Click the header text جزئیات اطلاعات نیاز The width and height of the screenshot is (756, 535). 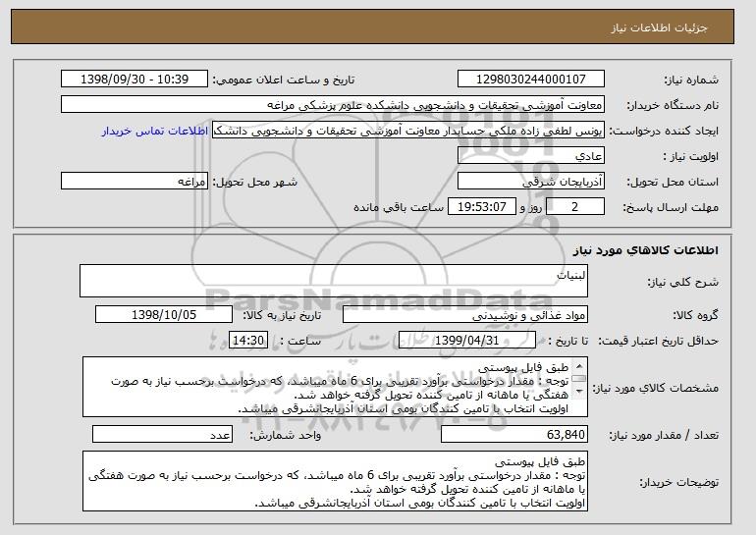tap(659, 27)
